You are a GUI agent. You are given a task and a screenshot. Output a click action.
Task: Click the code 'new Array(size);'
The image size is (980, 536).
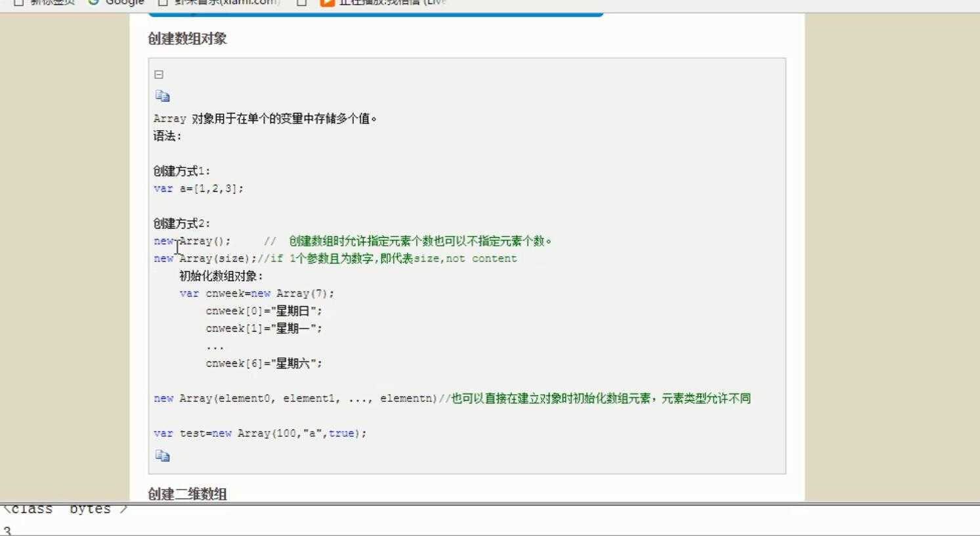click(205, 259)
